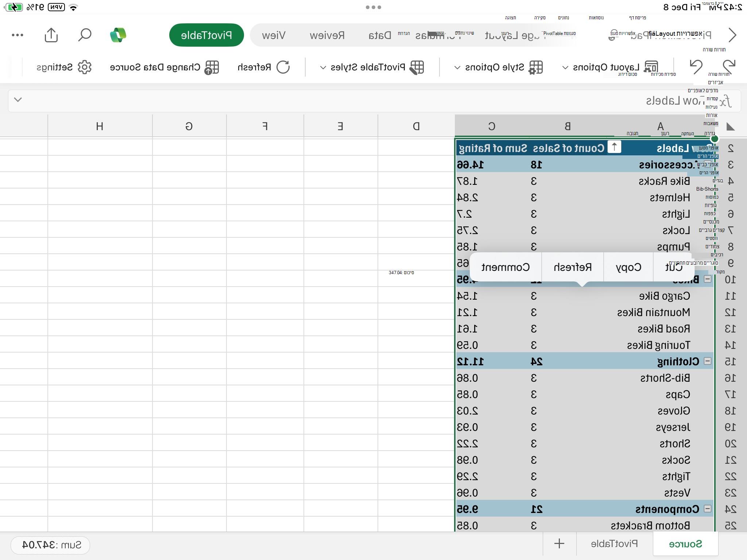
Task: Click the Change Data Source table icon
Action: [x=212, y=67]
